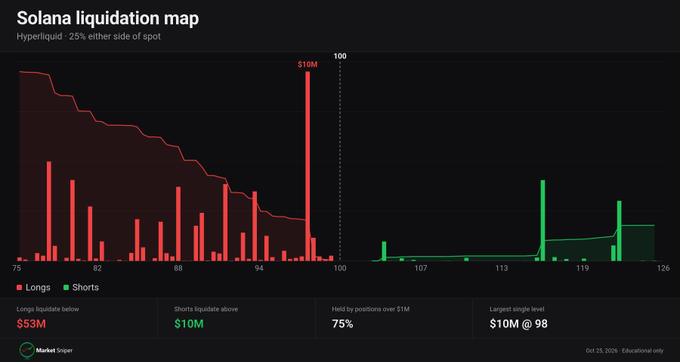Click Held by positions over $1M label
680x362 pixels.
pyautogui.click(x=371, y=309)
